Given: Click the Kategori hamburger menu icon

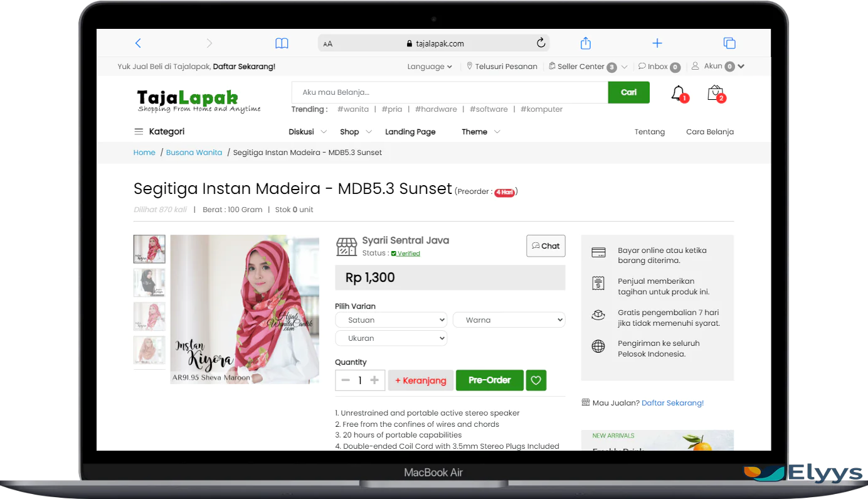Looking at the screenshot, I should [139, 132].
